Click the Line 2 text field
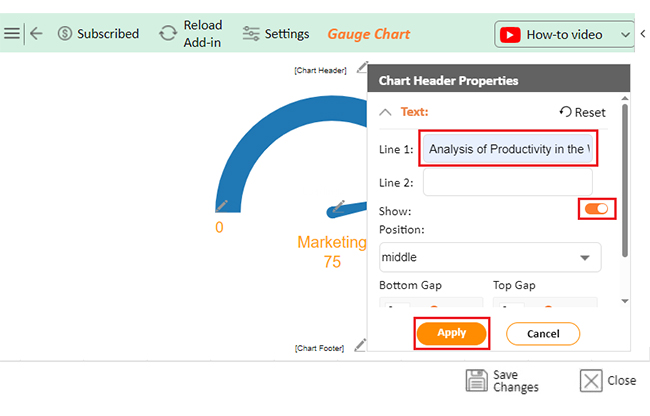 click(508, 182)
